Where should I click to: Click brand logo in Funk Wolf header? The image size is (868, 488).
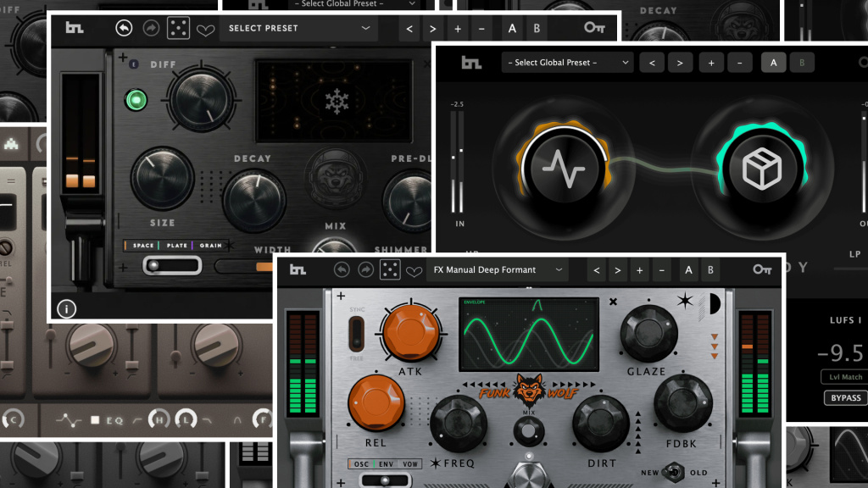click(298, 269)
